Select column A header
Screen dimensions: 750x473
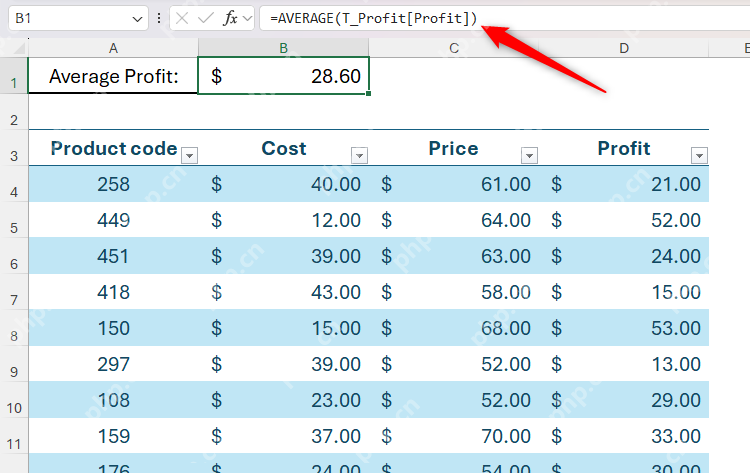point(113,48)
